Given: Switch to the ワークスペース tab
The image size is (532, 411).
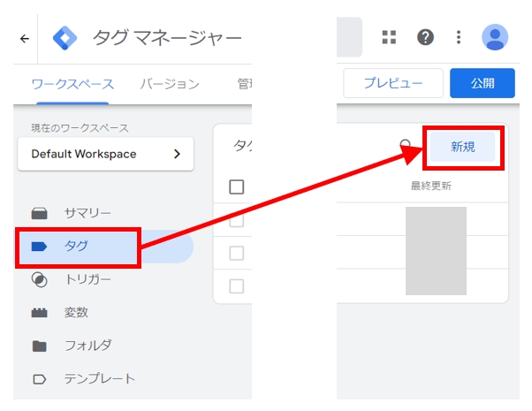Looking at the screenshot, I should [72, 84].
